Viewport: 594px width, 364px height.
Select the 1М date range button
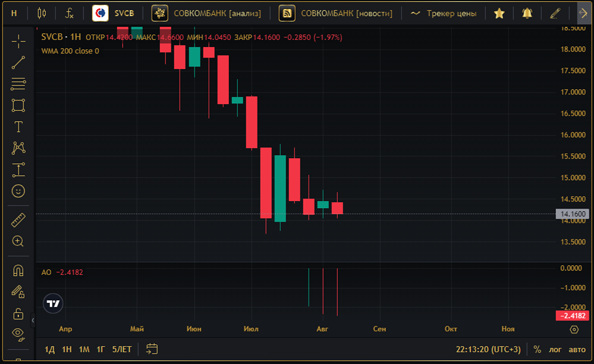coord(84,349)
